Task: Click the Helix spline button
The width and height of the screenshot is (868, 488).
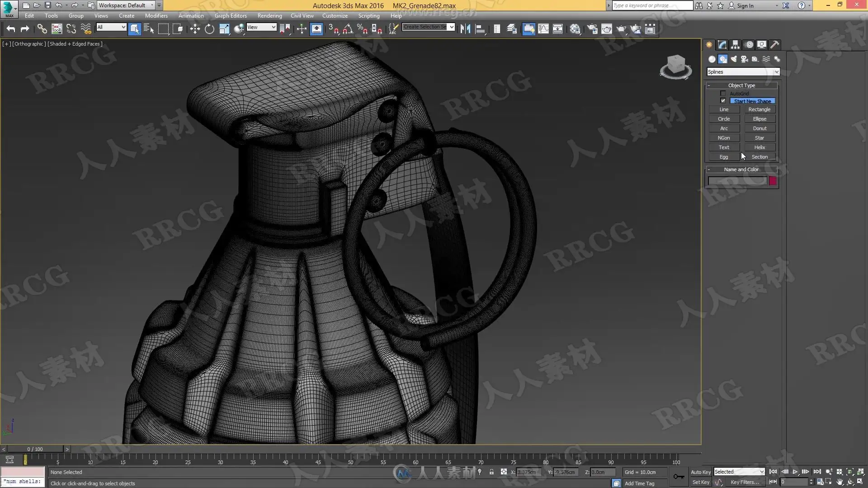Action: (759, 147)
